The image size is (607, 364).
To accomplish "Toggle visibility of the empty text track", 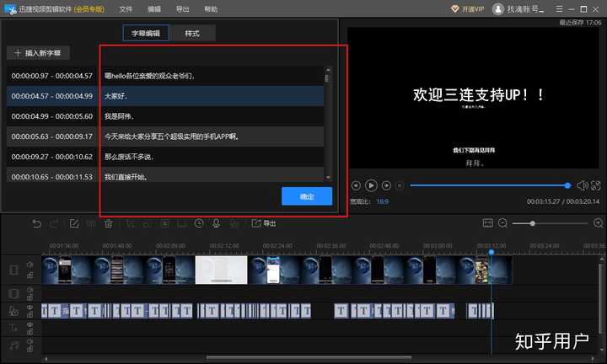I will 30,324.
